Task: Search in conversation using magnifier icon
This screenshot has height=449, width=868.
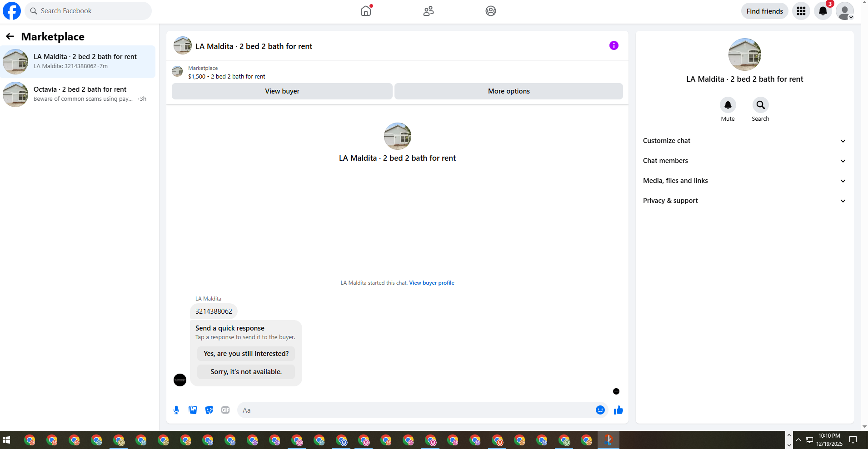Action: coord(761,105)
